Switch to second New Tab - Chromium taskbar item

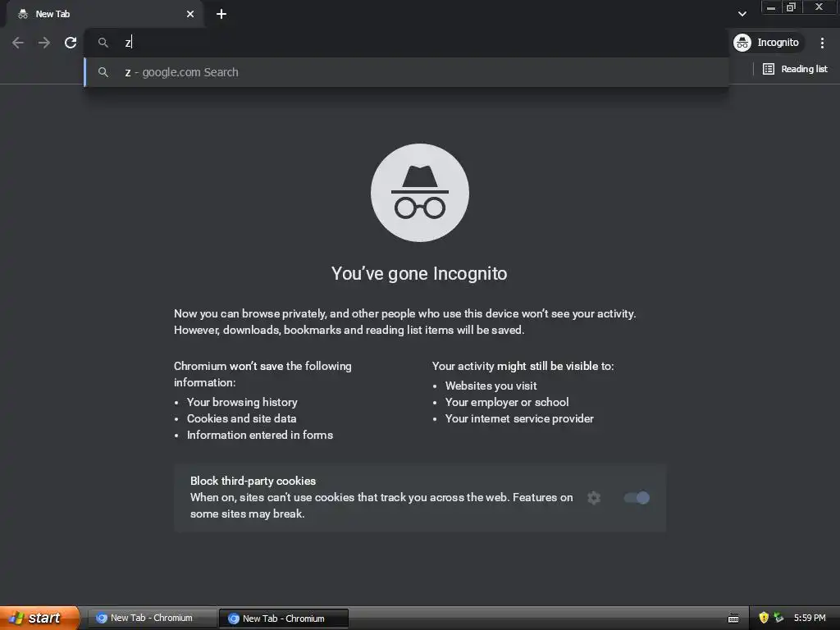283,619
